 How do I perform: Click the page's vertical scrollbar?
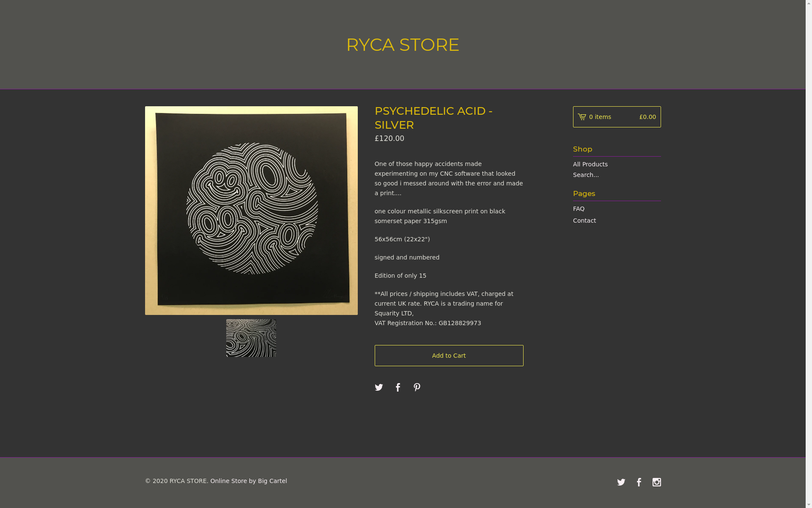[x=809, y=254]
